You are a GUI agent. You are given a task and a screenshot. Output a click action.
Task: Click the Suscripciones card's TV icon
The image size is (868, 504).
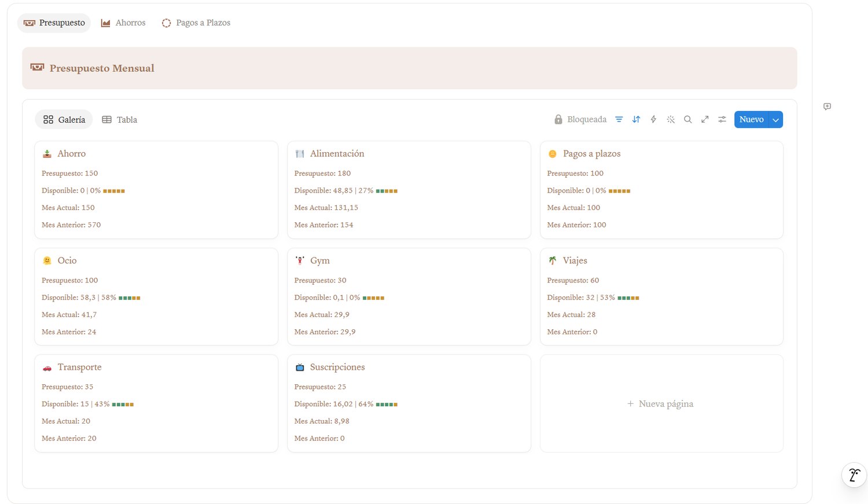[300, 367]
